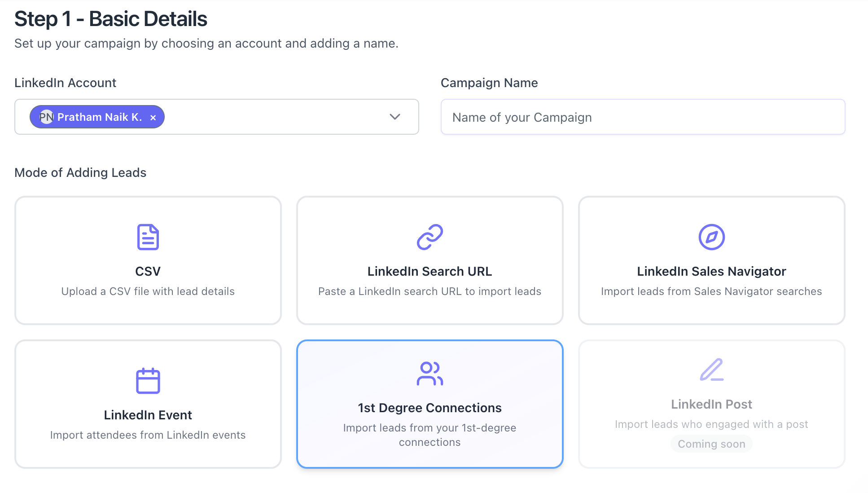Click the Pratham Naik K. account name
The image size is (868, 493).
pyautogui.click(x=100, y=117)
